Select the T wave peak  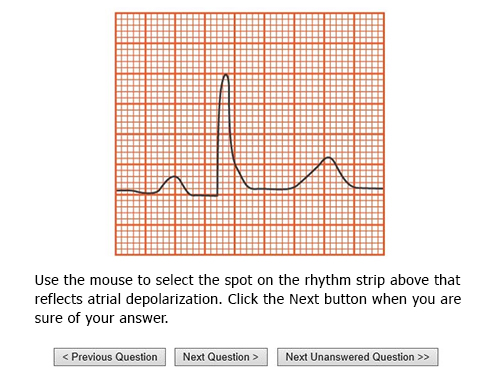328,157
